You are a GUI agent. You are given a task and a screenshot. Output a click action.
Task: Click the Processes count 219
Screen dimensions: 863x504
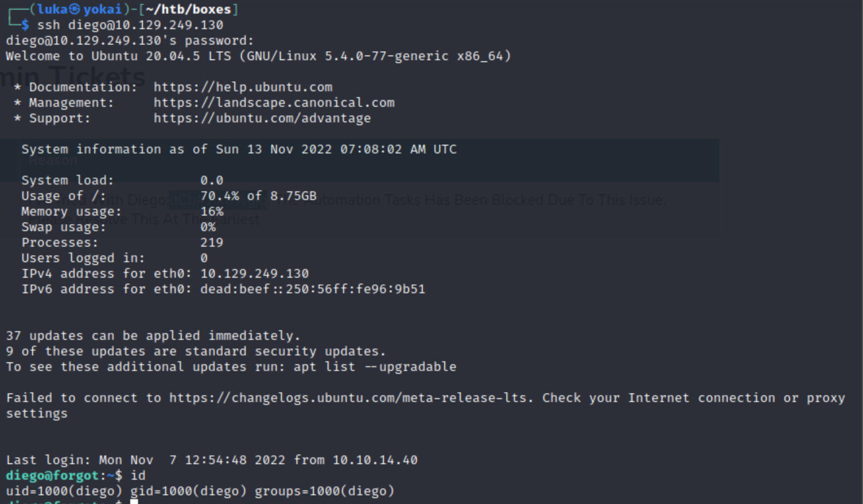point(212,243)
